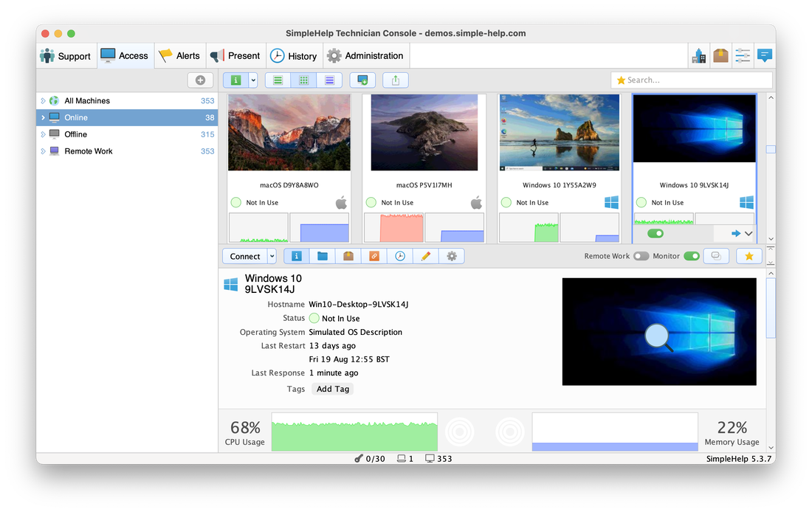Open the package box tool in the detail toolbar
The height and width of the screenshot is (512, 812).
[348, 256]
